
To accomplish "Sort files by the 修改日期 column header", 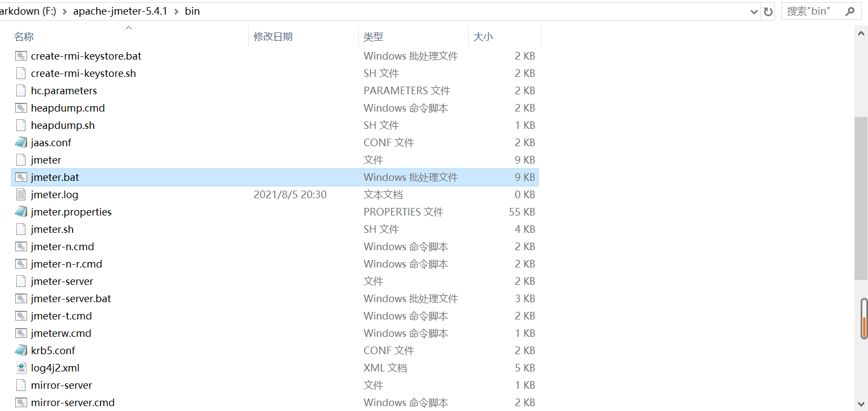I will point(273,36).
